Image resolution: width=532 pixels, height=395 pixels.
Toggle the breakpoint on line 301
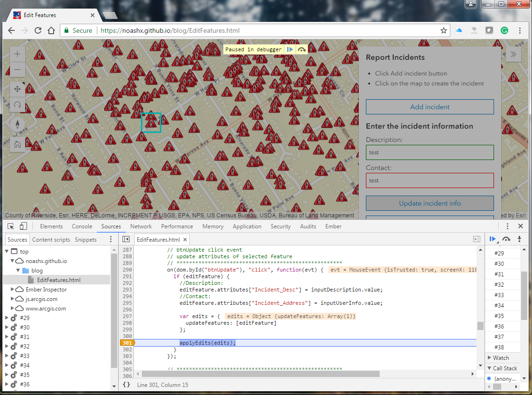tap(127, 343)
